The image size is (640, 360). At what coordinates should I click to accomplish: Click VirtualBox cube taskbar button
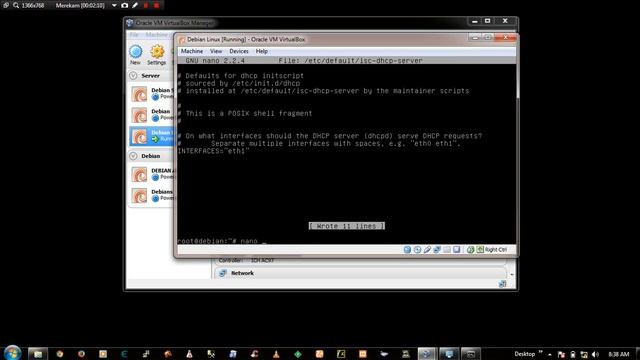[x=427, y=354]
